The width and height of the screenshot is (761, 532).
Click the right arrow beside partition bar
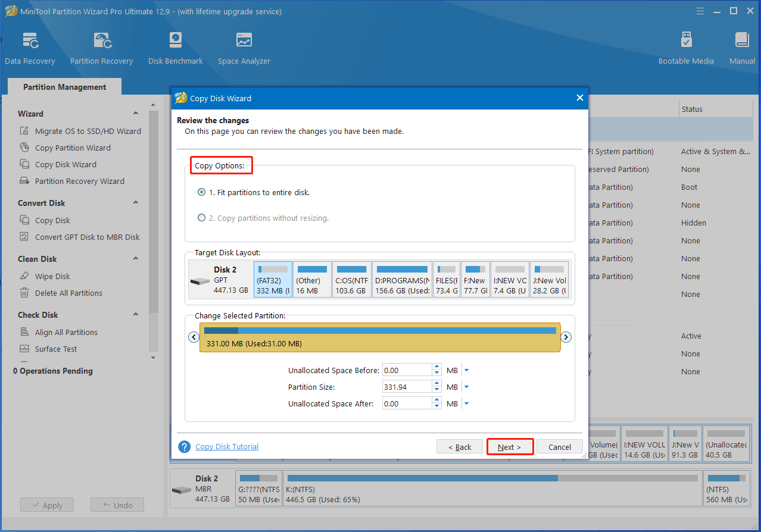566,337
